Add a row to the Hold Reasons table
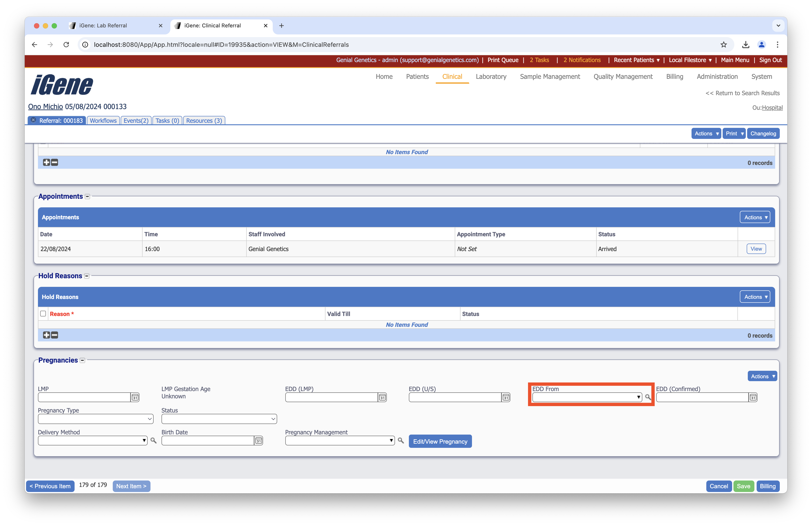This screenshot has width=812, height=526. (x=46, y=335)
